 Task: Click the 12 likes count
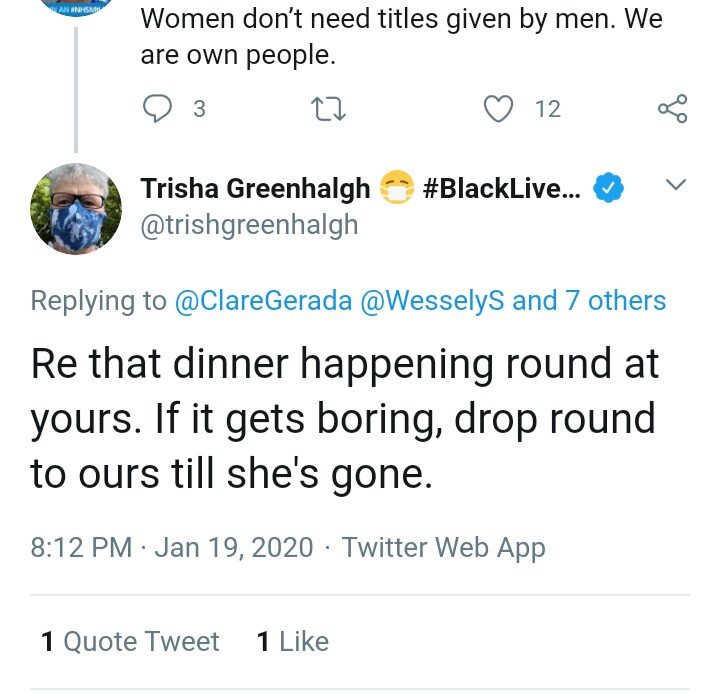point(548,109)
